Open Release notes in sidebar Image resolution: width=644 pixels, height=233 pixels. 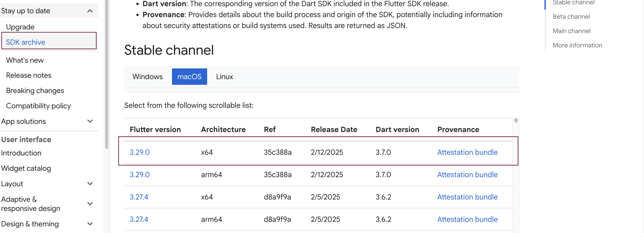29,75
